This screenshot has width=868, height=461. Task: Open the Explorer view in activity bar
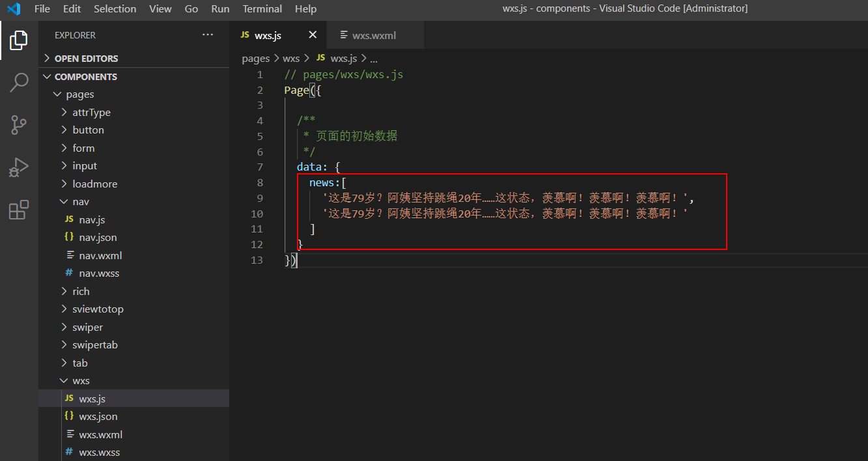[19, 40]
